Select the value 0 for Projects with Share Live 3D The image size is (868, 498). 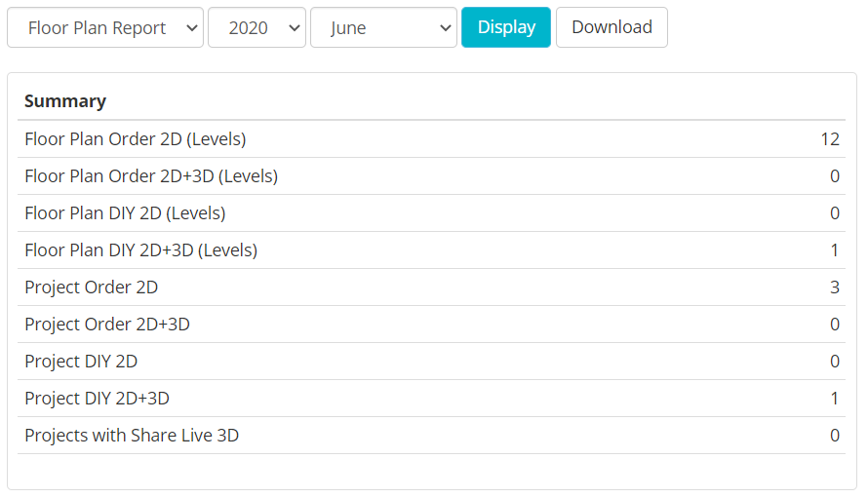coord(835,436)
